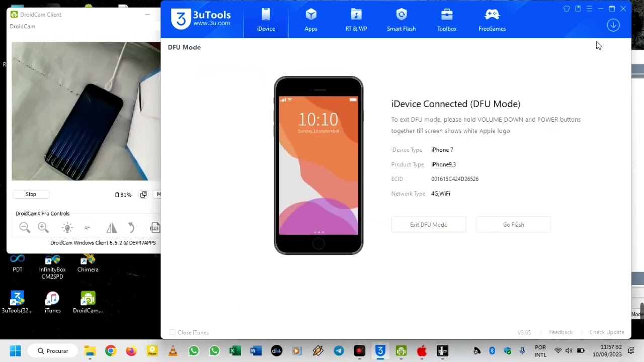Open the Chimera desktop shortcut
Viewport: 644px width, 362px height.
coord(88,263)
